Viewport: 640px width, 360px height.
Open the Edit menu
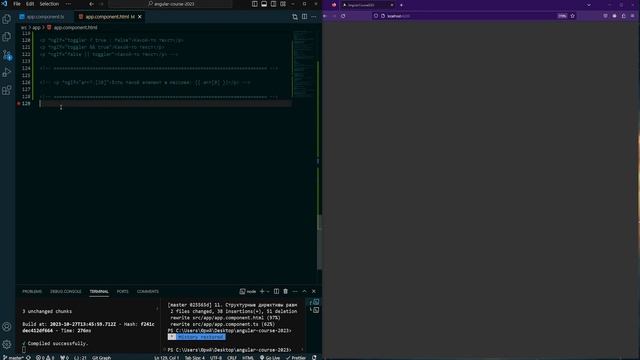coord(30,4)
